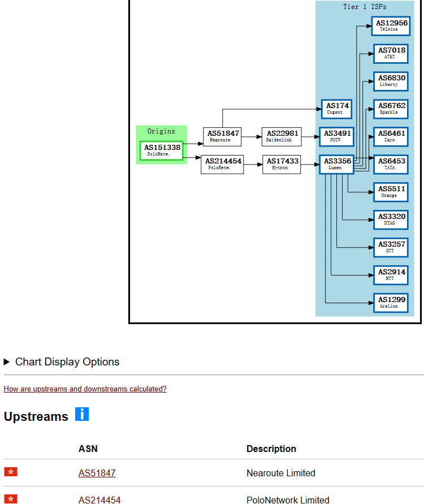Click the ASN column header
424x504 pixels.
pyautogui.click(x=88, y=449)
